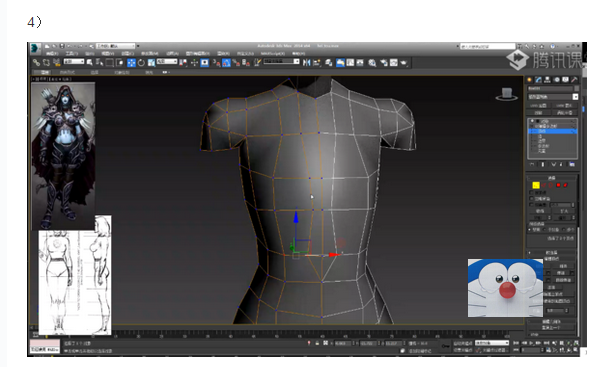Click the Bind to Space Warp tool
Viewport: 593px width, 367px height.
pyautogui.click(x=56, y=62)
